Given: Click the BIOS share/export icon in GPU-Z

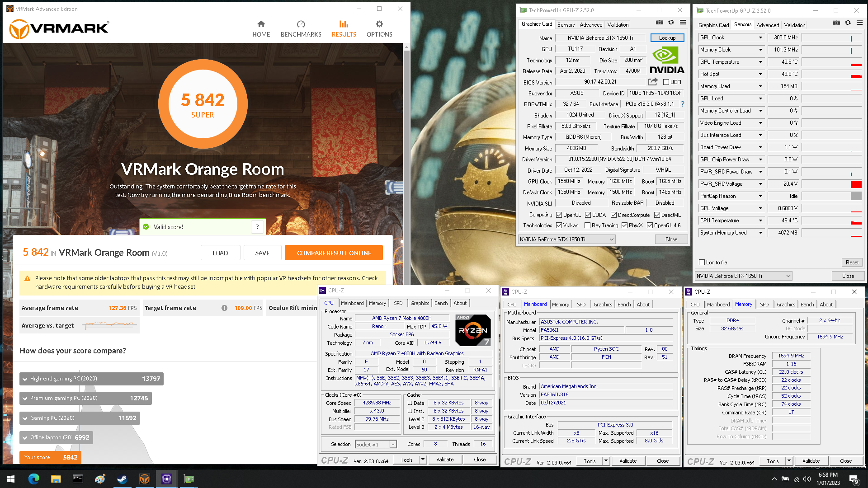Looking at the screenshot, I should tap(653, 82).
